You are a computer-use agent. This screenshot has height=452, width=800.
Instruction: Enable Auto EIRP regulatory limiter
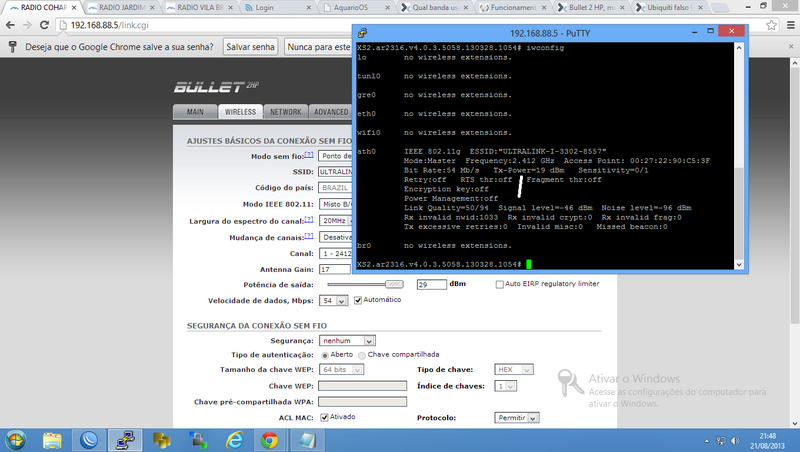point(499,284)
